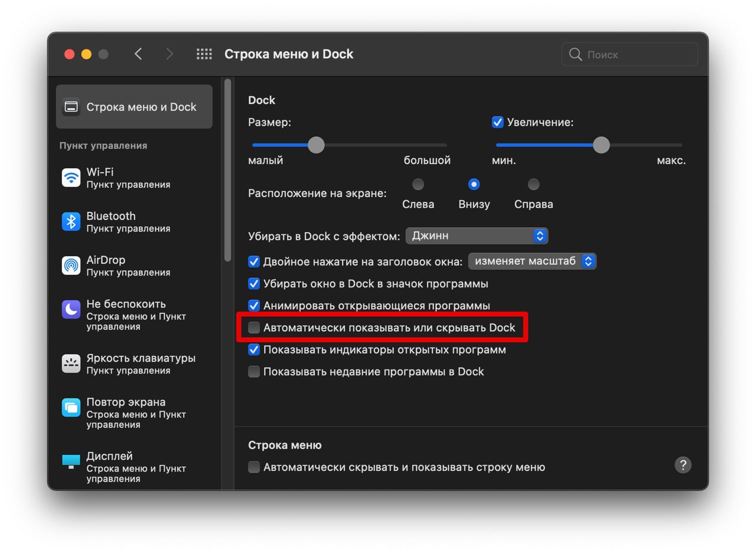Click the макс. magnification label

click(671, 161)
